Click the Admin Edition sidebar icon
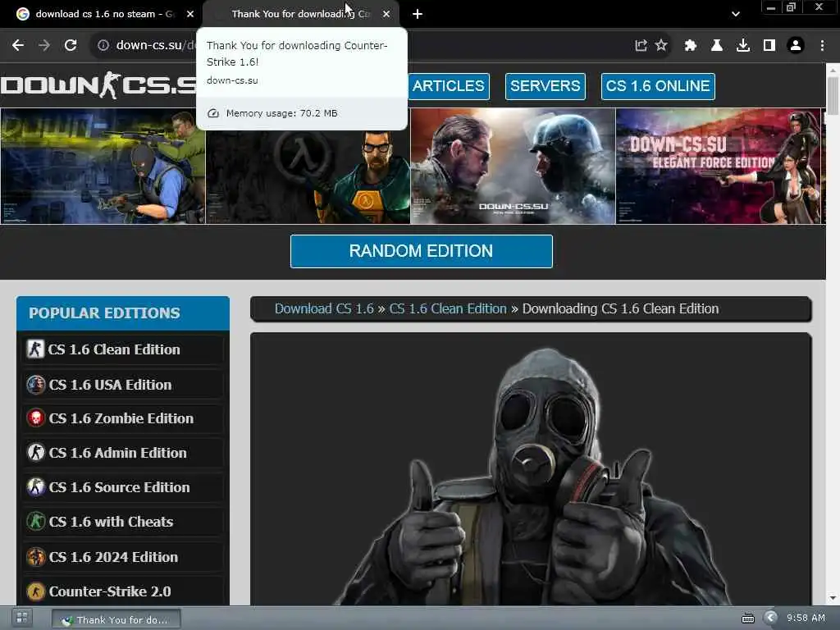840x630 pixels. pos(36,453)
